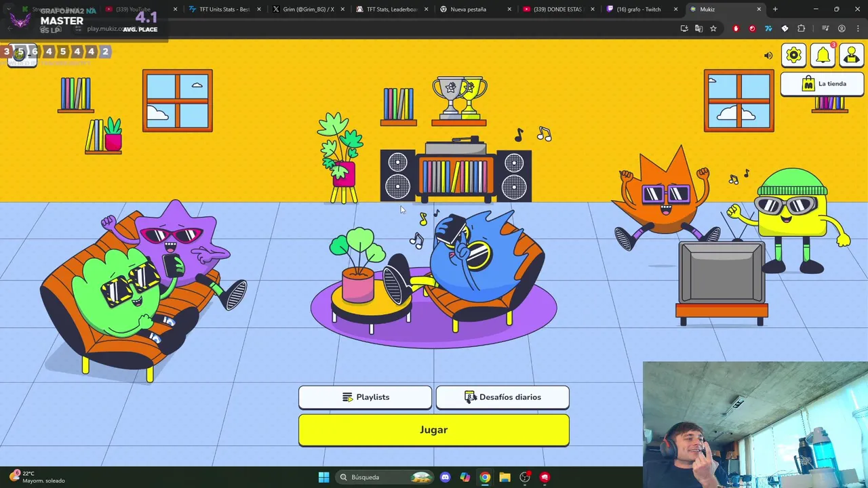Click the white diamond-shaped extension icon
The height and width of the screenshot is (488, 868).
coord(785,28)
